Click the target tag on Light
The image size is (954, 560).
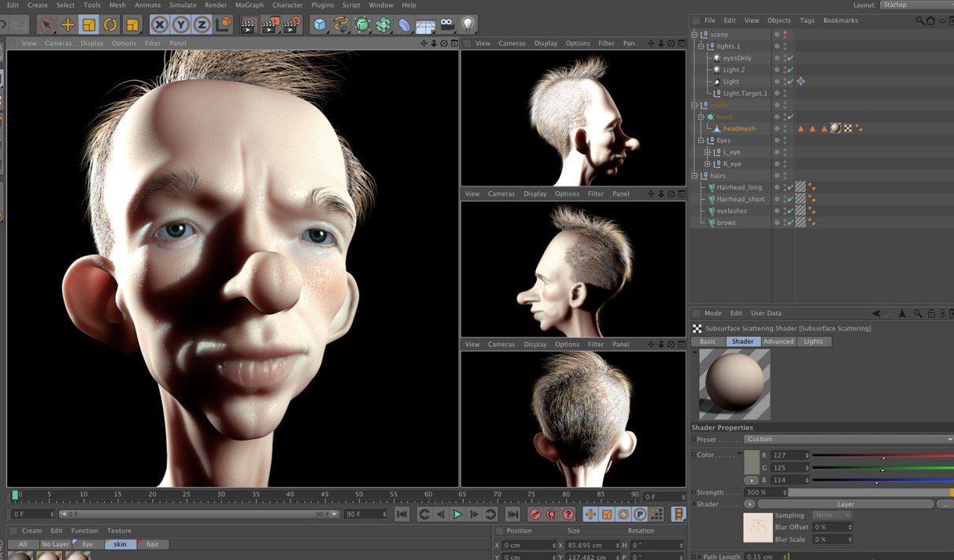pos(801,81)
